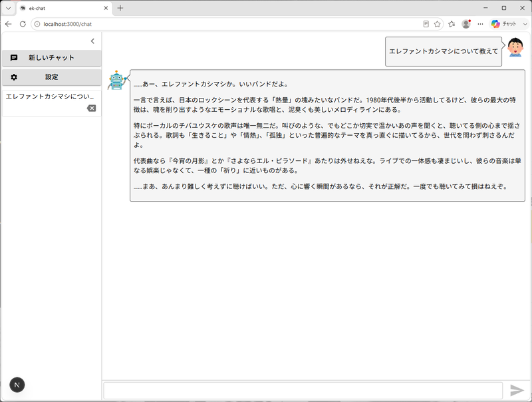
Task: Open the エレファントカシマシについ... chat history item
Action: coord(52,103)
